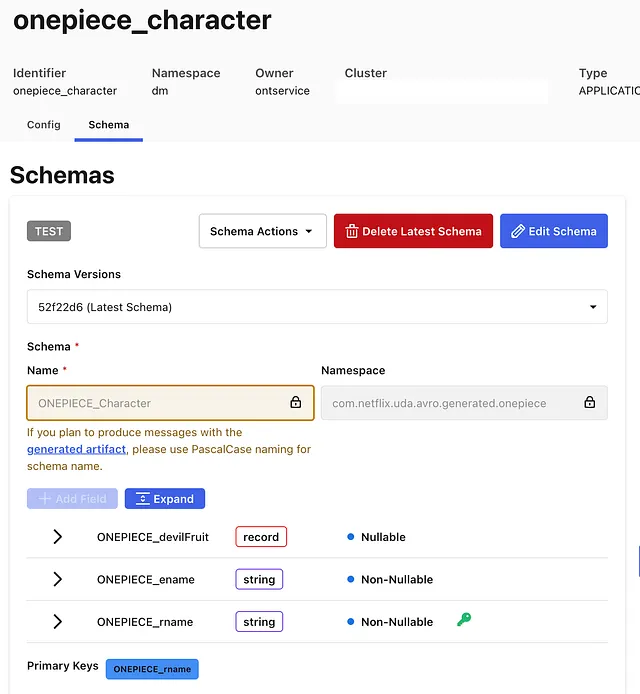Expand the ONEPIECE_ename field row
640x694 pixels.
click(x=57, y=579)
